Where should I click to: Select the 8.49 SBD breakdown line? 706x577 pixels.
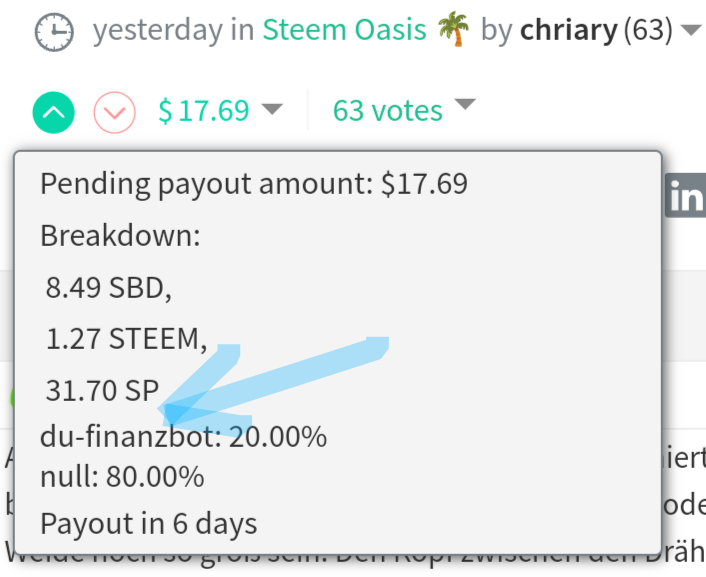point(109,288)
